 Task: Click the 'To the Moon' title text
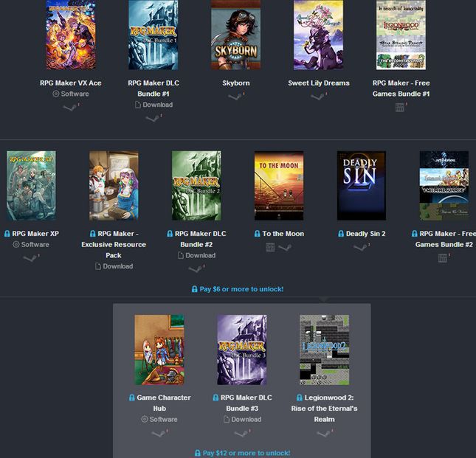tap(283, 234)
